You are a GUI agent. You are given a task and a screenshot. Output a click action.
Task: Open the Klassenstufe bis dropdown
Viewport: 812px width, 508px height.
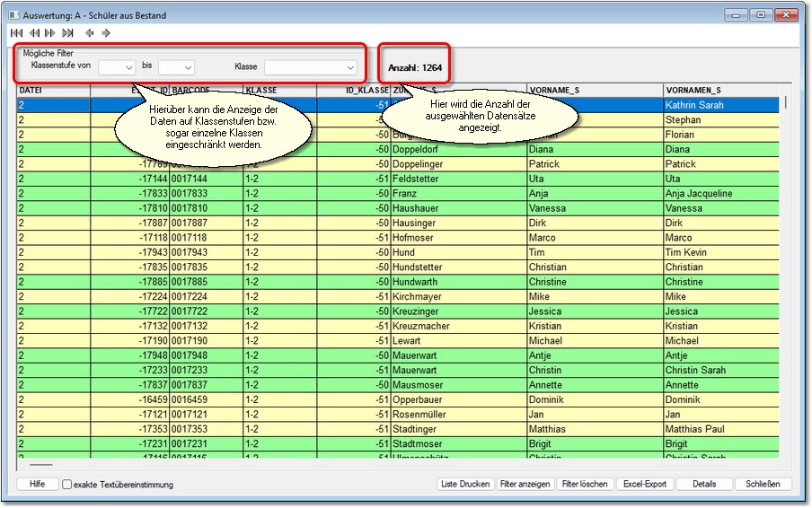[x=176, y=67]
